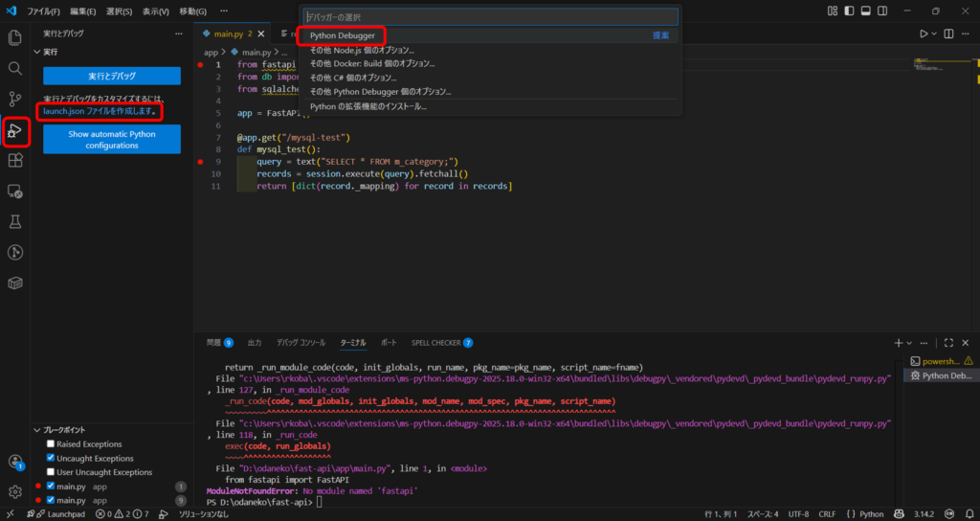Image resolution: width=980 pixels, height=521 pixels.
Task: Collapse the 実行 section header
Action: click(50, 52)
